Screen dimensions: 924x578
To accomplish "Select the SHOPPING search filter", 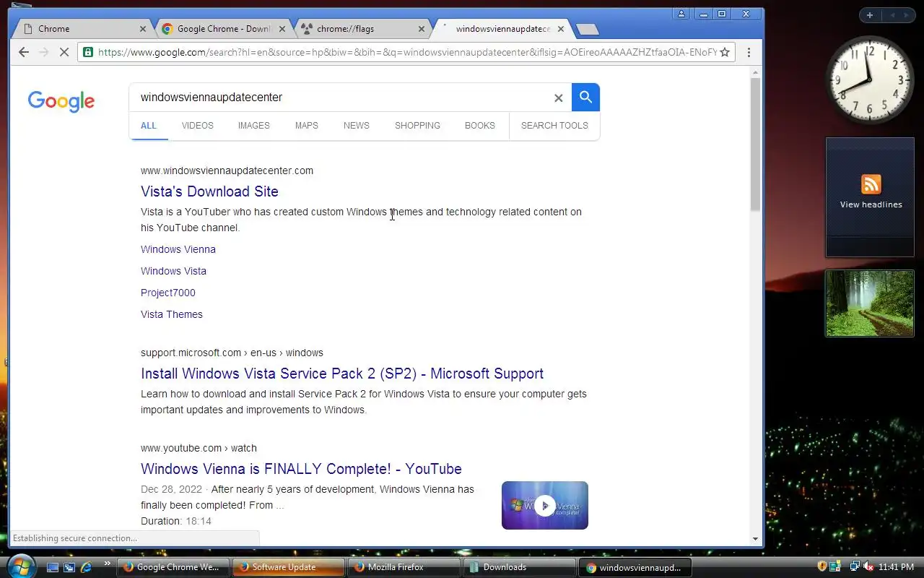I will [x=417, y=126].
